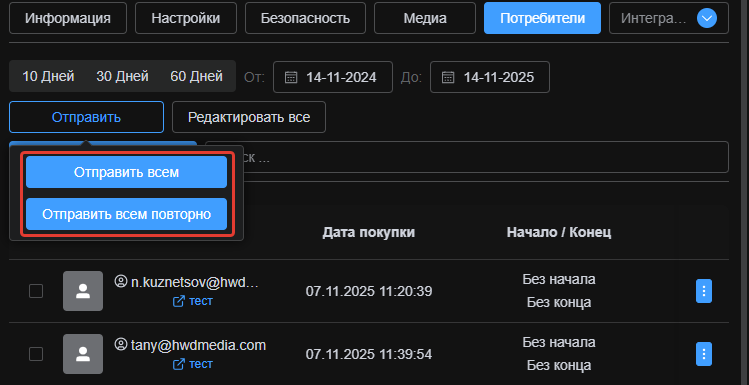This screenshot has height=385, width=749.
Task: Select the 10 Дней period
Action: (48, 76)
